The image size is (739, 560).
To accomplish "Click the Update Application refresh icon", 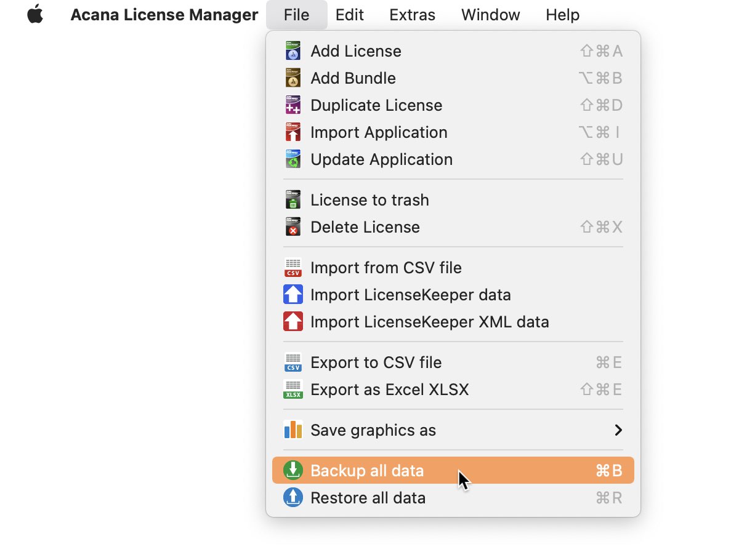I will [x=293, y=159].
